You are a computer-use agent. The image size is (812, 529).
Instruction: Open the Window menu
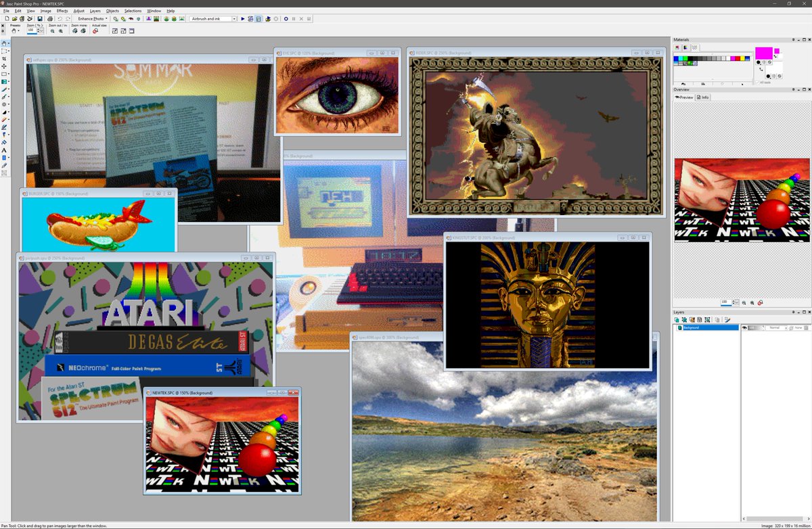pyautogui.click(x=154, y=11)
